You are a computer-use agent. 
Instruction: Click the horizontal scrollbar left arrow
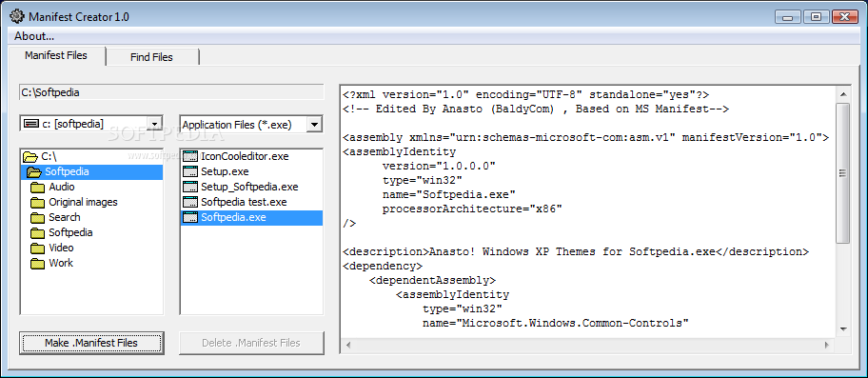pyautogui.click(x=348, y=345)
